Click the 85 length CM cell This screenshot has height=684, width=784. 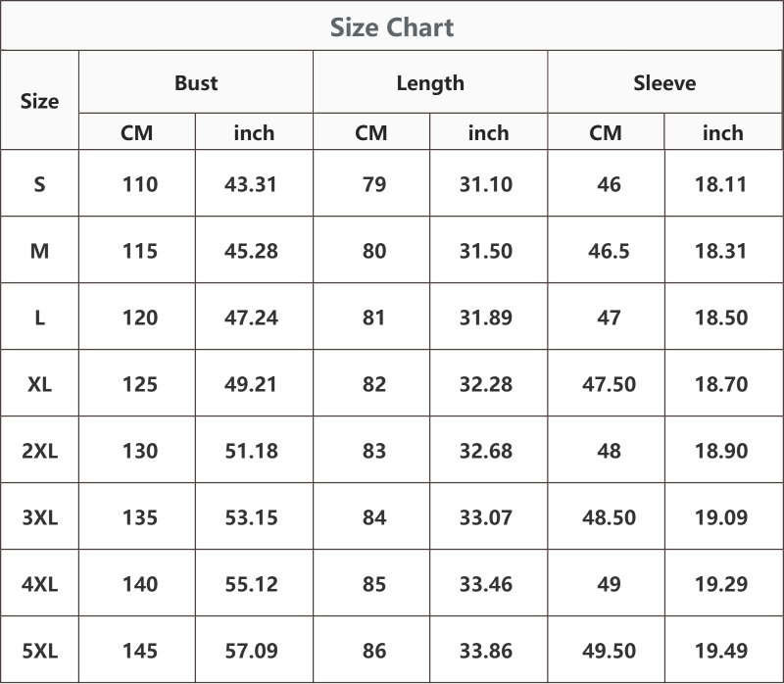[x=374, y=583]
